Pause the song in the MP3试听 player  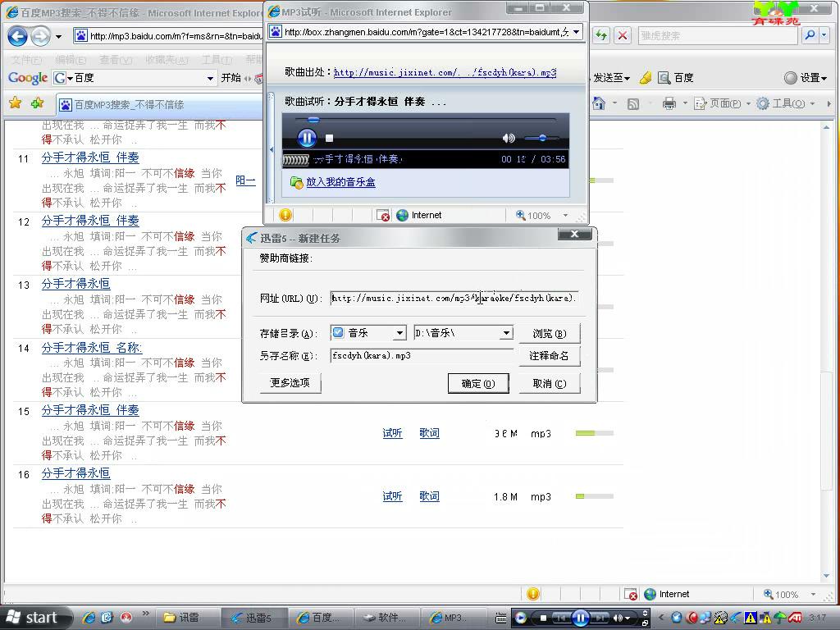[x=307, y=138]
